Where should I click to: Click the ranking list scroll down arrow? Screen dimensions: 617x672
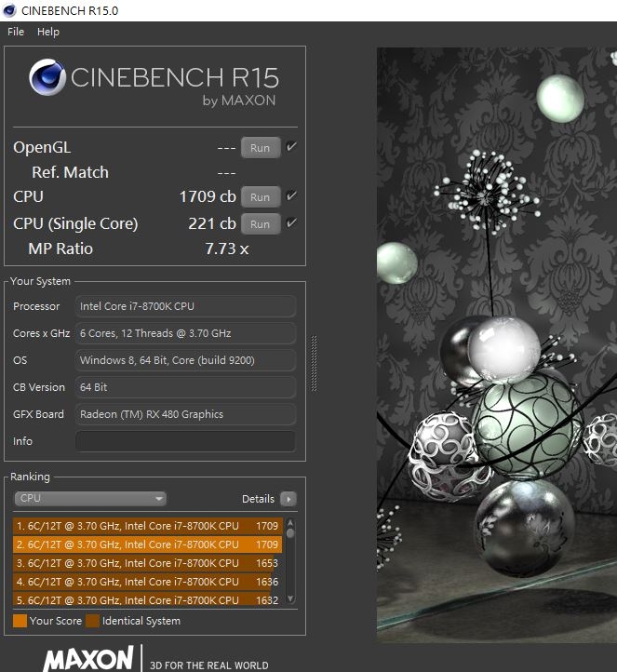[290, 598]
